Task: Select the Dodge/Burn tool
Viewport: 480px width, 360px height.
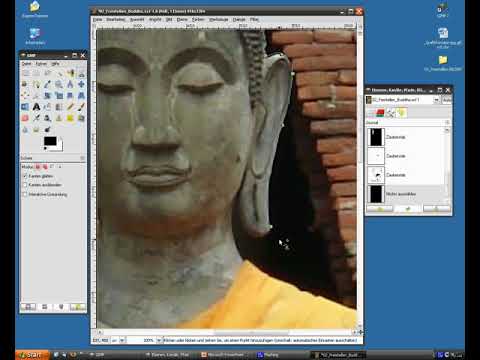Action: click(x=48, y=130)
